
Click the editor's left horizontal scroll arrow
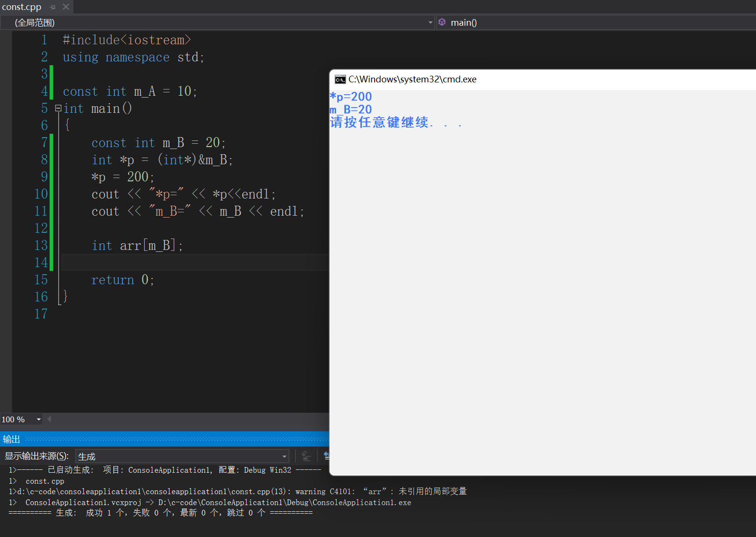(49, 419)
